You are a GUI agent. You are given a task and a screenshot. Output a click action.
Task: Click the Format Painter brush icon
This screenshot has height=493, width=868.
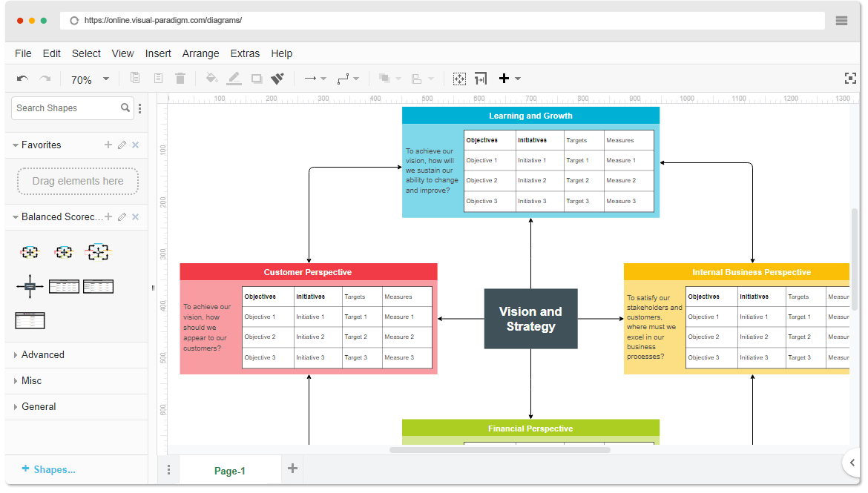coord(275,78)
